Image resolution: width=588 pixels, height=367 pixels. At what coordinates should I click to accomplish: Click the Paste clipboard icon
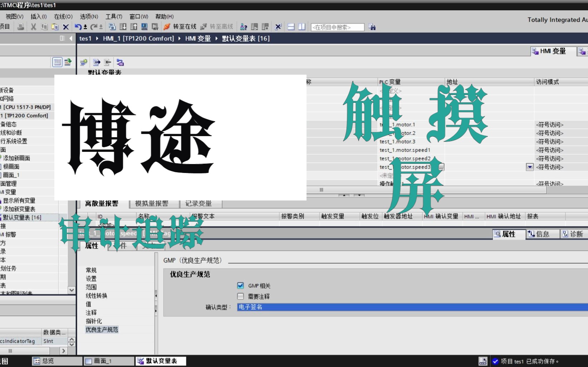[x=55, y=27]
